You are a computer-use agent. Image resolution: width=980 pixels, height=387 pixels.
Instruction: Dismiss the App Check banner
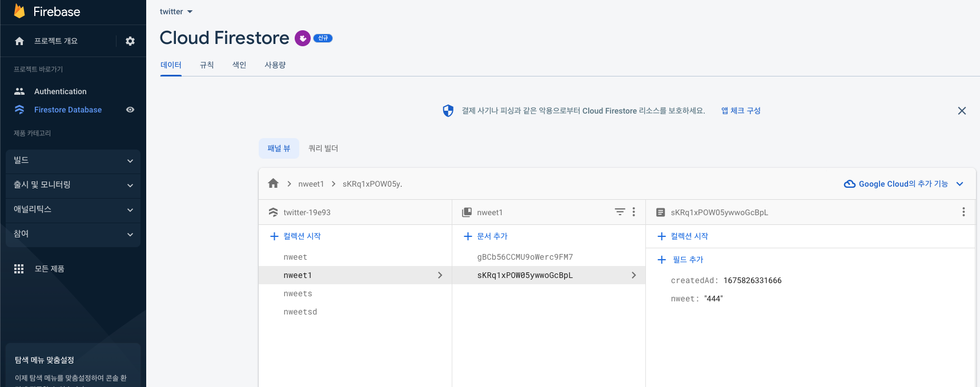tap(962, 111)
